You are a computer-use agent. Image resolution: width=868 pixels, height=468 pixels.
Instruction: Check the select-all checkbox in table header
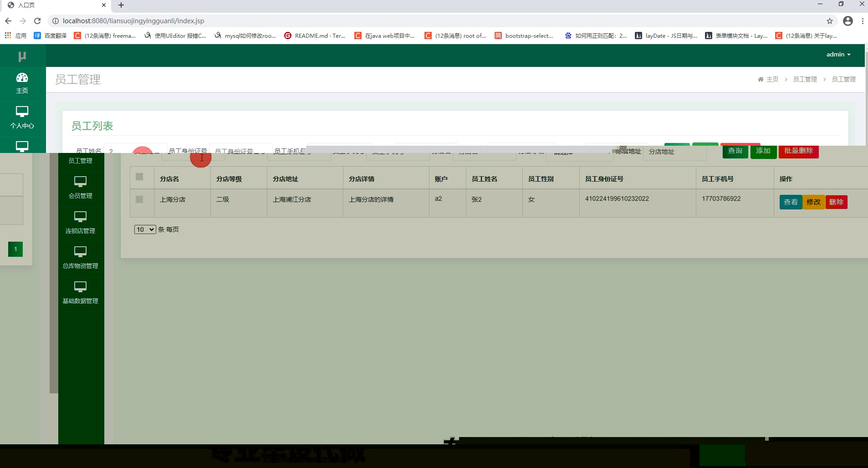(x=140, y=177)
